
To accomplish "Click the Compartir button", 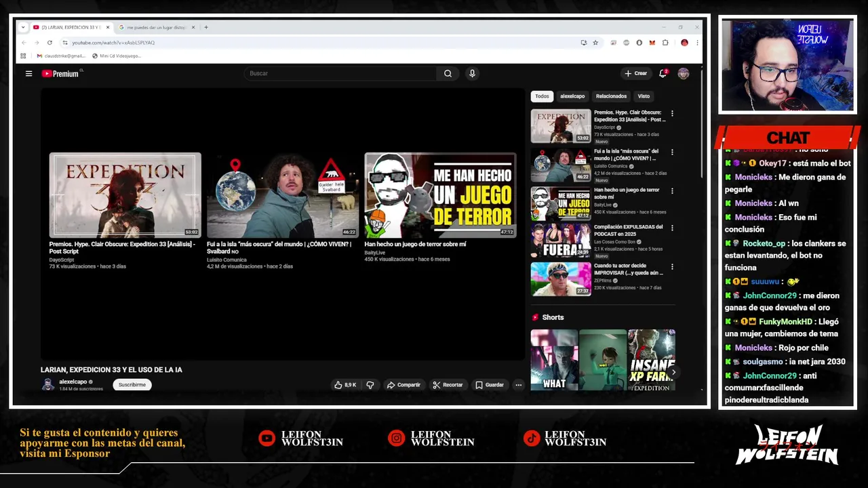I will [x=403, y=385].
